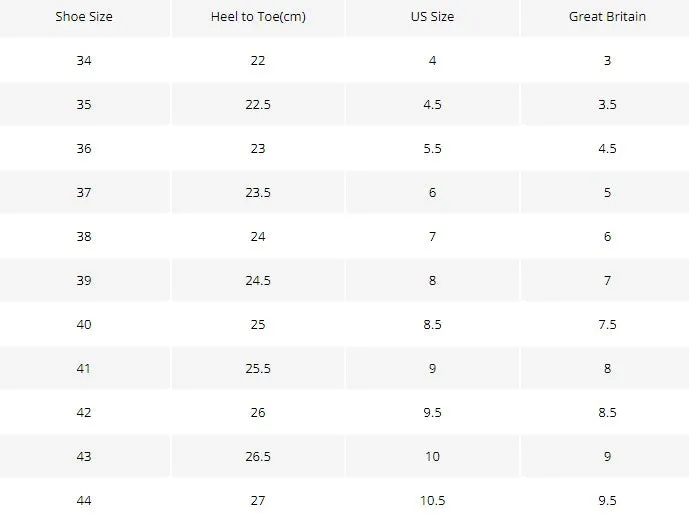Viewport: 689px width, 519px height.
Task: Click the Heel to Toe(cm) header
Action: (258, 17)
